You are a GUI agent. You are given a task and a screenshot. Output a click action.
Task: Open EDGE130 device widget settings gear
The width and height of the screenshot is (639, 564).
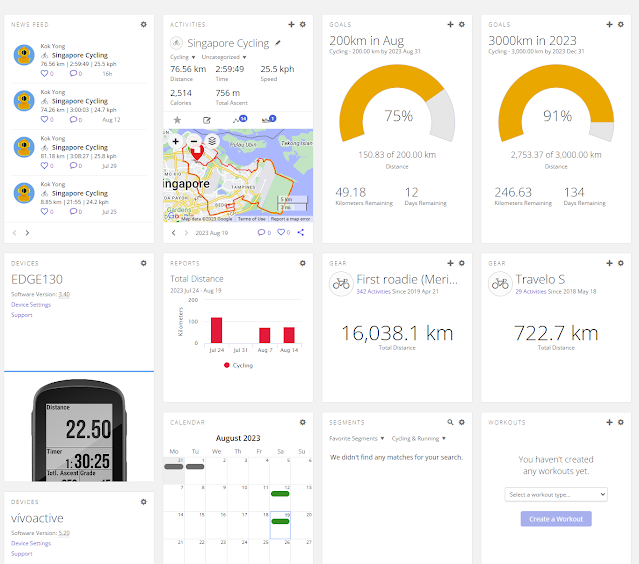(143, 263)
